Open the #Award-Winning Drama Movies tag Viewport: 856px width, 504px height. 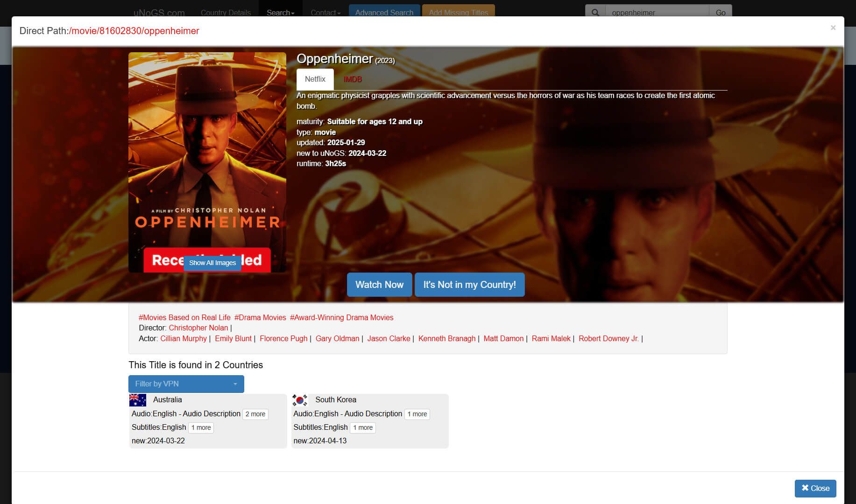342,317
